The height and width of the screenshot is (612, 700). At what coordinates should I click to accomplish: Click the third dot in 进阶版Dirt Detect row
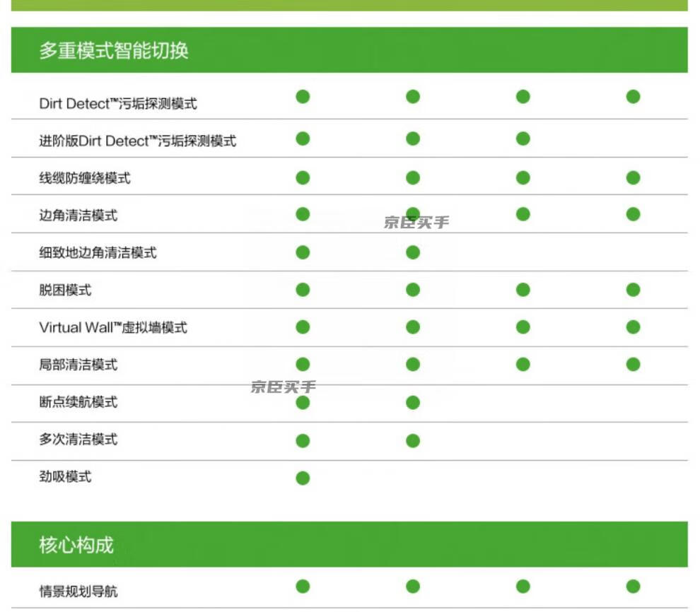[523, 139]
